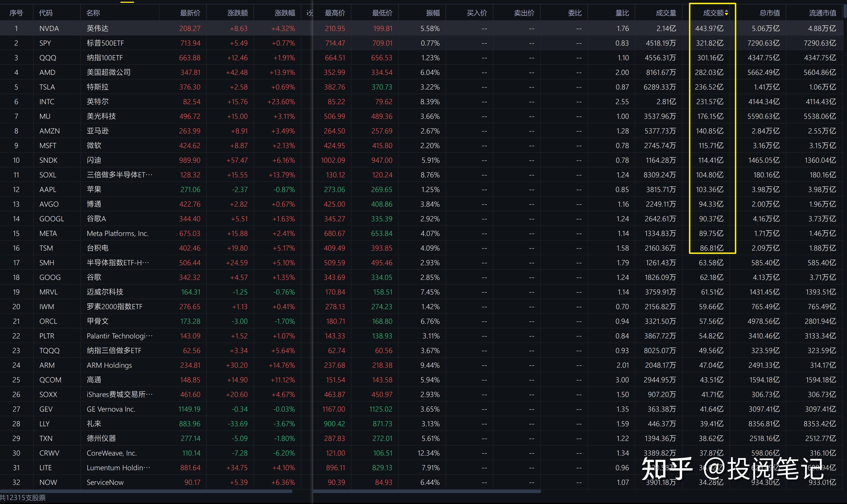Screen dimensions: 847x504
Task: Select the SPY ticker code
Action: tap(45, 43)
